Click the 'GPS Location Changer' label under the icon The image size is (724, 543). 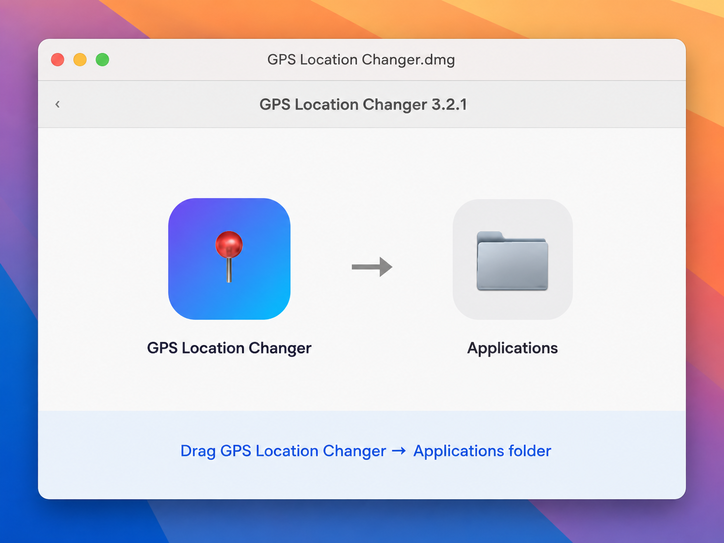click(229, 348)
